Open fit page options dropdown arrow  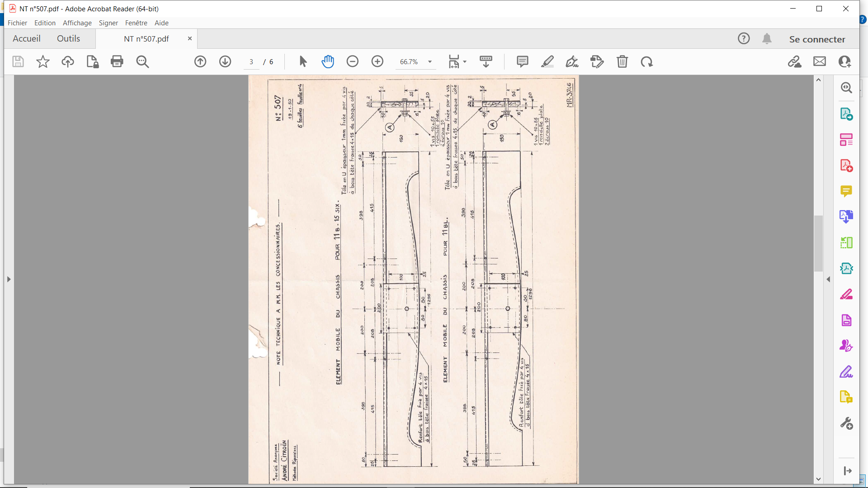point(465,61)
